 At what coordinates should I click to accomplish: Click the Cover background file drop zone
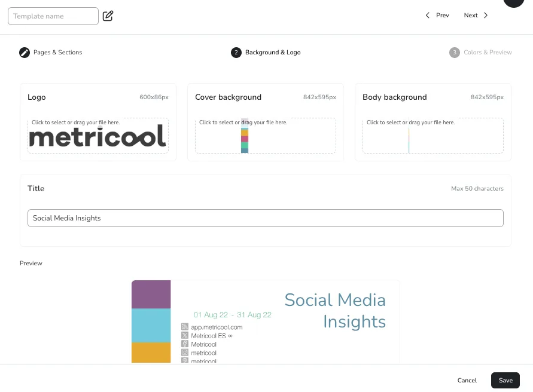pos(265,136)
